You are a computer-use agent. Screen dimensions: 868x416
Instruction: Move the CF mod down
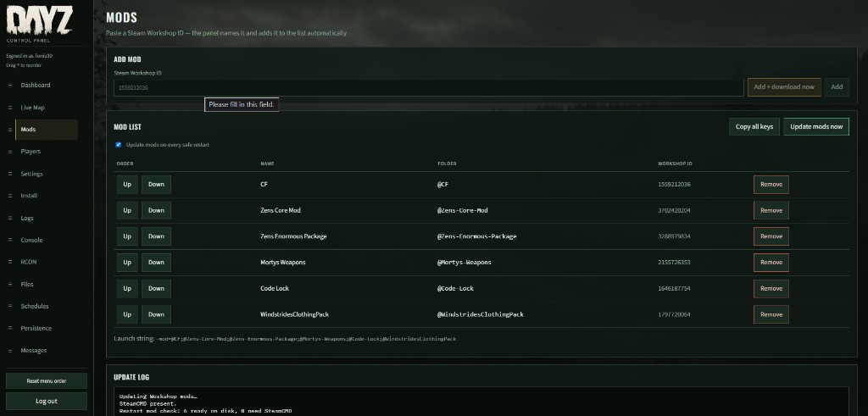pyautogui.click(x=156, y=184)
